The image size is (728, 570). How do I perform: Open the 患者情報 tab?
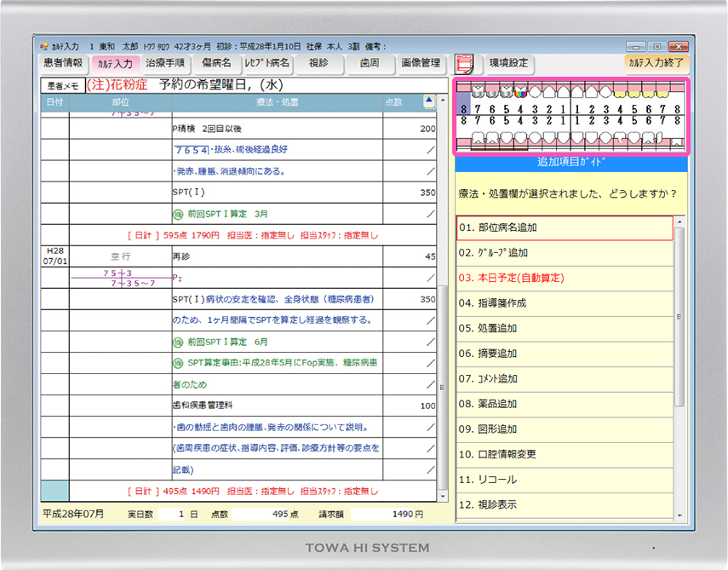tap(63, 63)
